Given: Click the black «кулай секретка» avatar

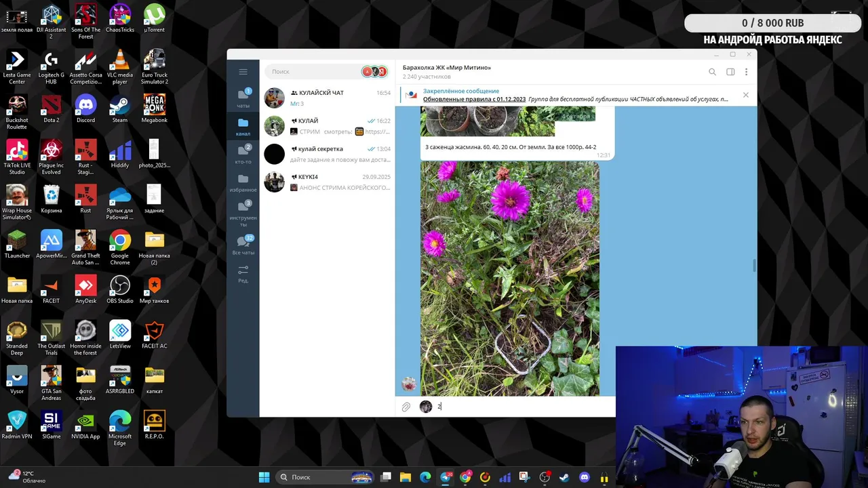Looking at the screenshot, I should [x=274, y=154].
